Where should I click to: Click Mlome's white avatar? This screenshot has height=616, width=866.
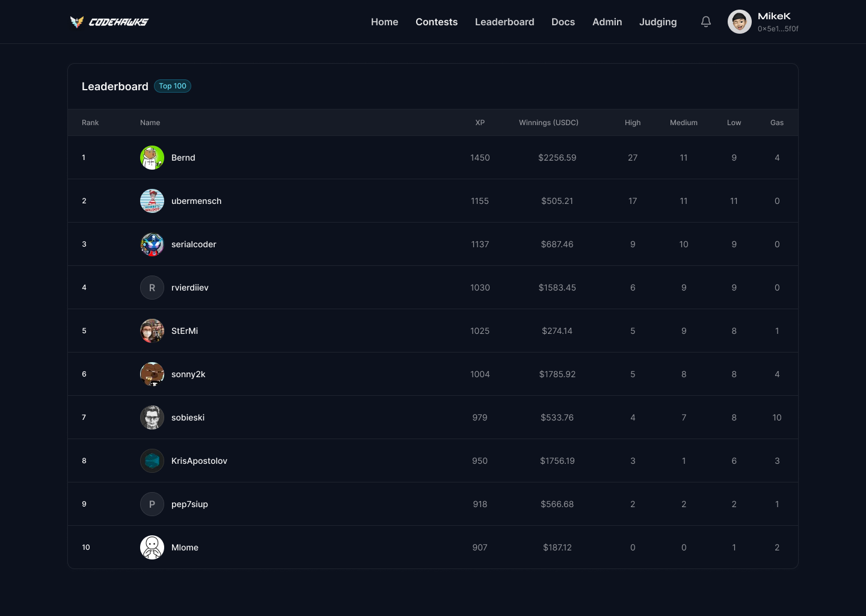click(x=152, y=547)
